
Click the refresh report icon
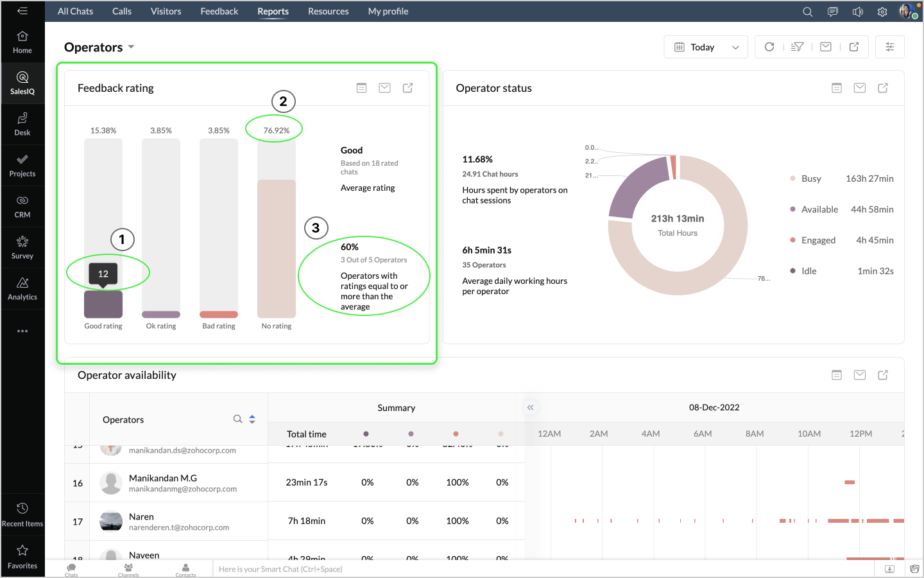coord(769,47)
